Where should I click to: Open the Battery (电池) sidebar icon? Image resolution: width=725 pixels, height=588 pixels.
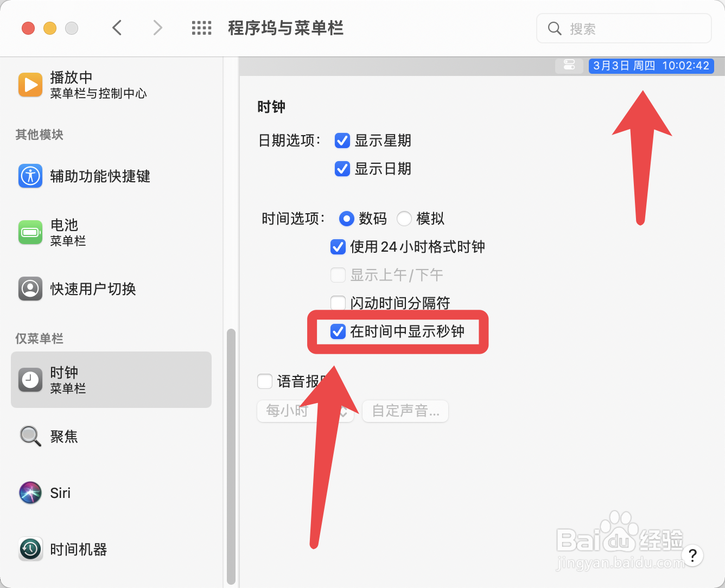30,232
